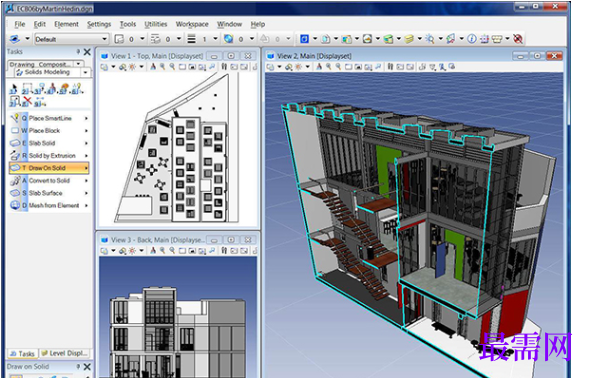Click the active level icon left of Default

pos(15,39)
